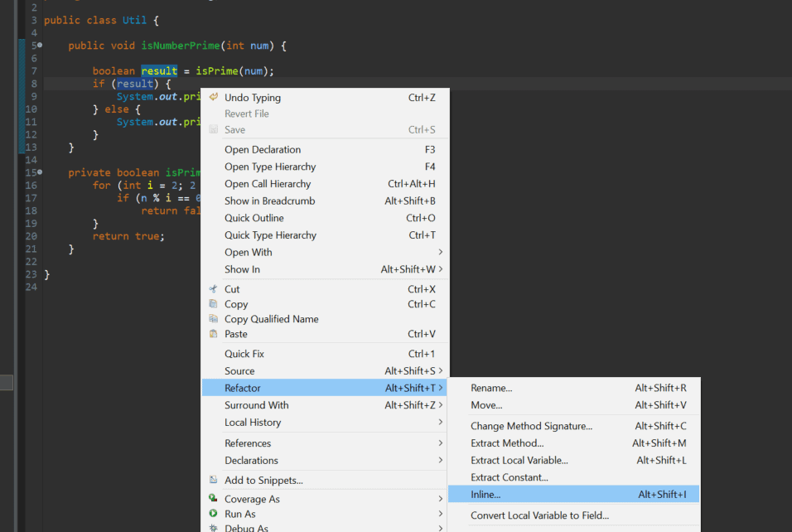Viewport: 792px width, 532px height.
Task: Collapse isNumberPrime method fold marker at line 5
Action: click(x=40, y=46)
